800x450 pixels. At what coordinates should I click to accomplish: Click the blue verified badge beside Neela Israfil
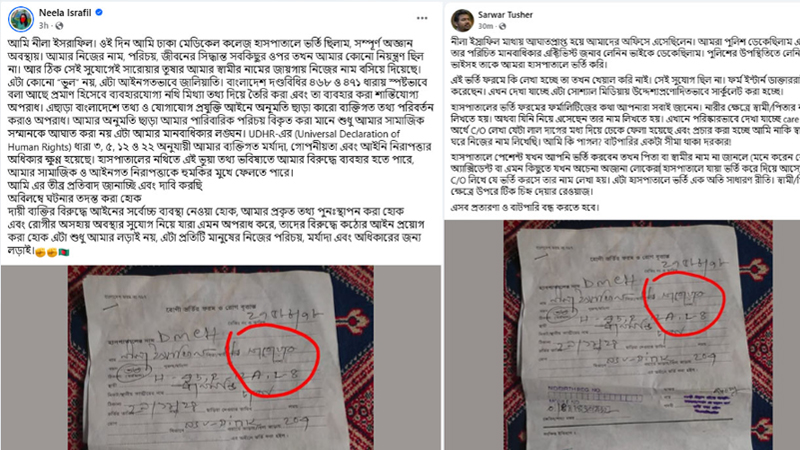point(99,12)
